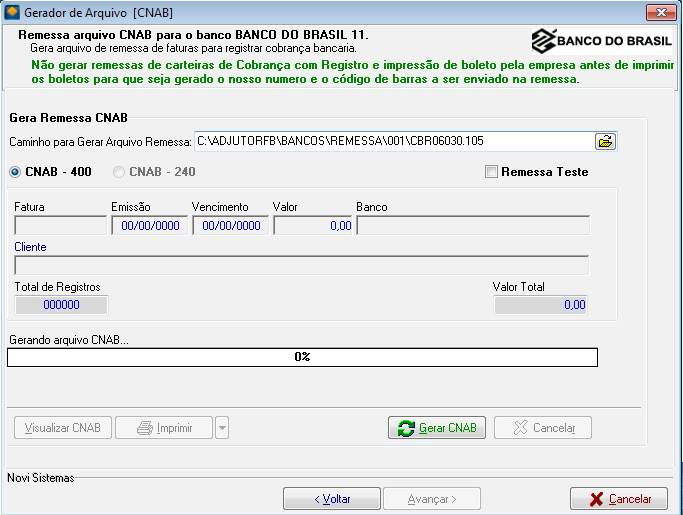
Task: Click the Caminho para Gerar Arquivo Remessa field
Action: [394, 141]
